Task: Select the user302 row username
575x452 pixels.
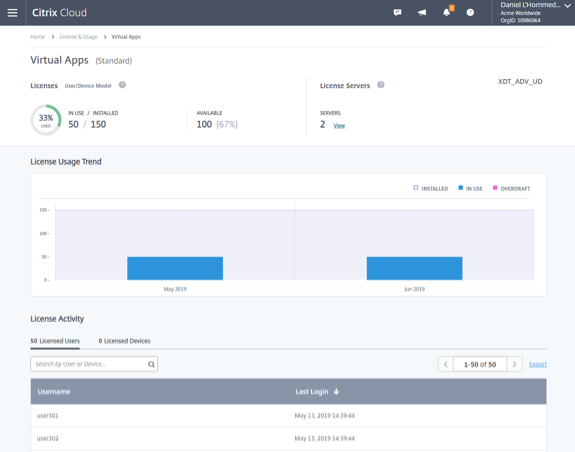Action: tap(48, 438)
